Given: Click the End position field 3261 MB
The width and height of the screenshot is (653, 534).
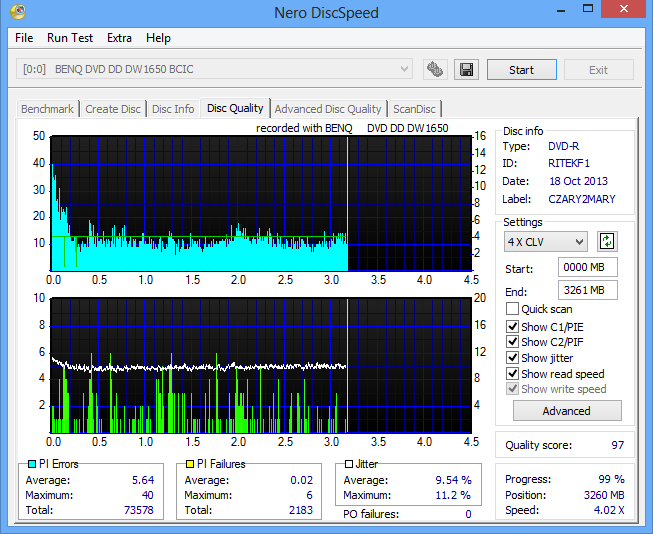Looking at the screenshot, I should coord(588,290).
